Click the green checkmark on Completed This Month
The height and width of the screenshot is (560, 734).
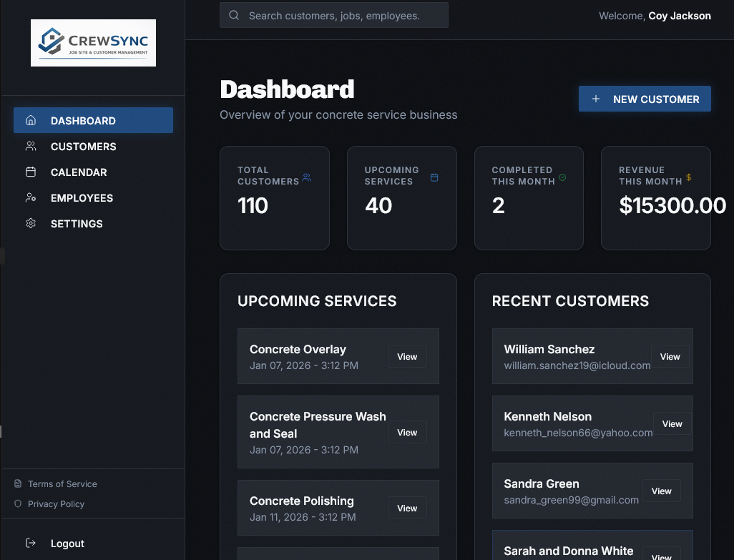coord(562,176)
